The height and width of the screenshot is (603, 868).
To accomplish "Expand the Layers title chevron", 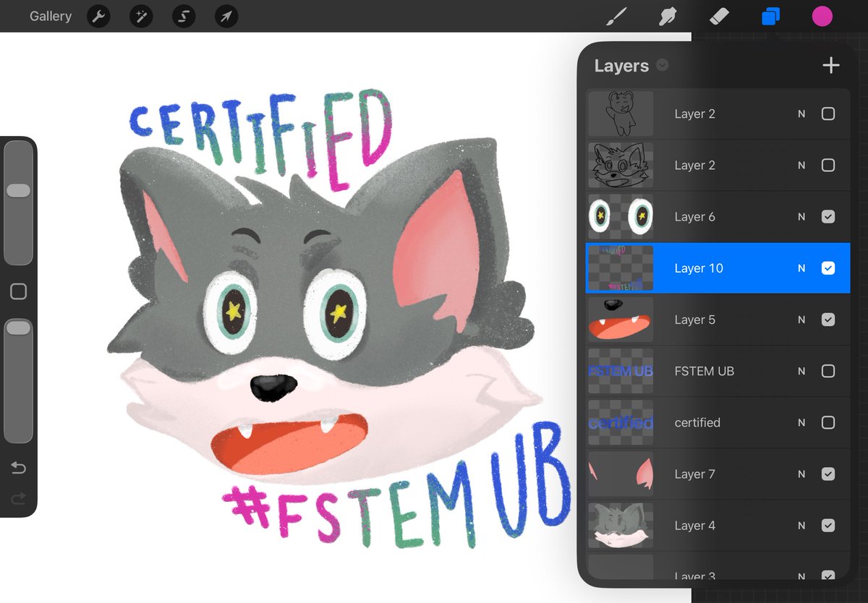I will (x=662, y=66).
